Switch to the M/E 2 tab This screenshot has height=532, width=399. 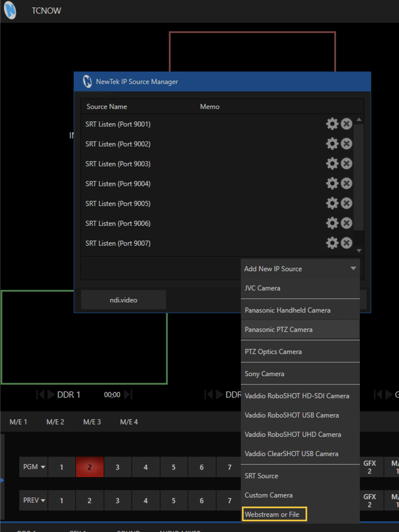click(x=55, y=422)
